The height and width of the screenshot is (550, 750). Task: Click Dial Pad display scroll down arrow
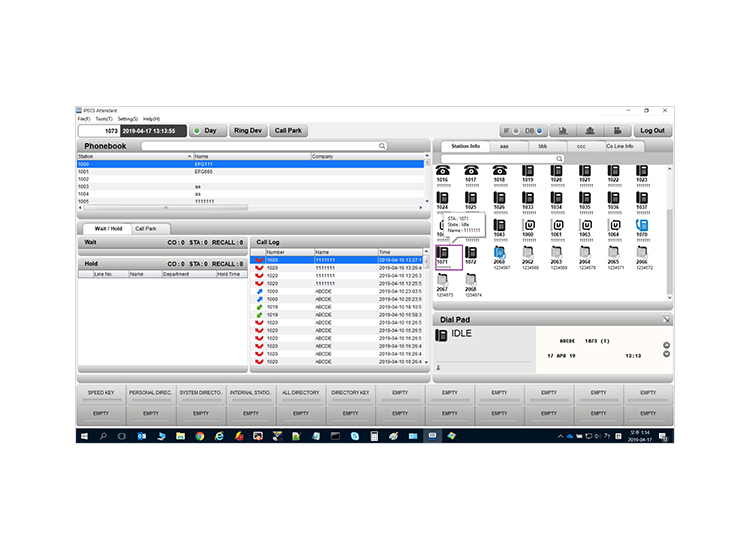667,354
